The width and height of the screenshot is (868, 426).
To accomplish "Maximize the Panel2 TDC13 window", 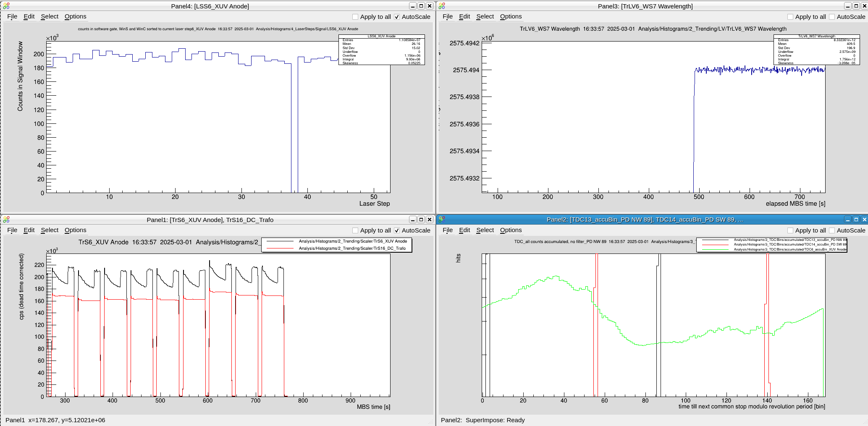I will click(x=856, y=220).
